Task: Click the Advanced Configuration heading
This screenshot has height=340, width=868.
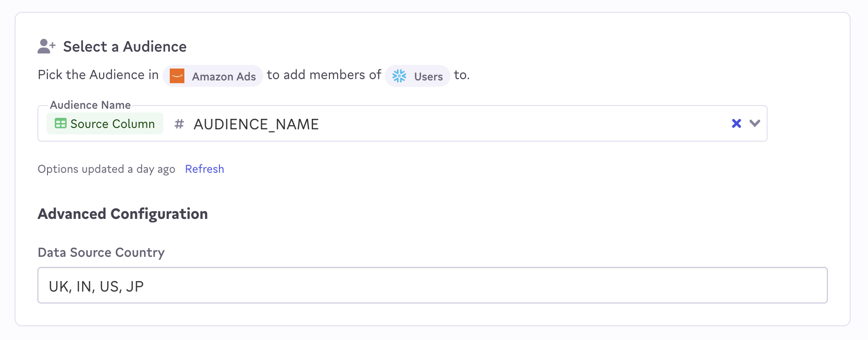Action: 123,214
